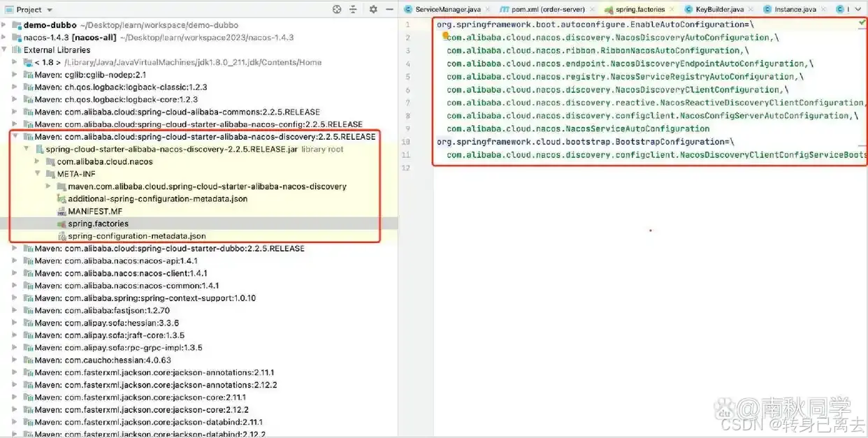Select com.caucho:hessian:4.0.63 row

(199, 360)
